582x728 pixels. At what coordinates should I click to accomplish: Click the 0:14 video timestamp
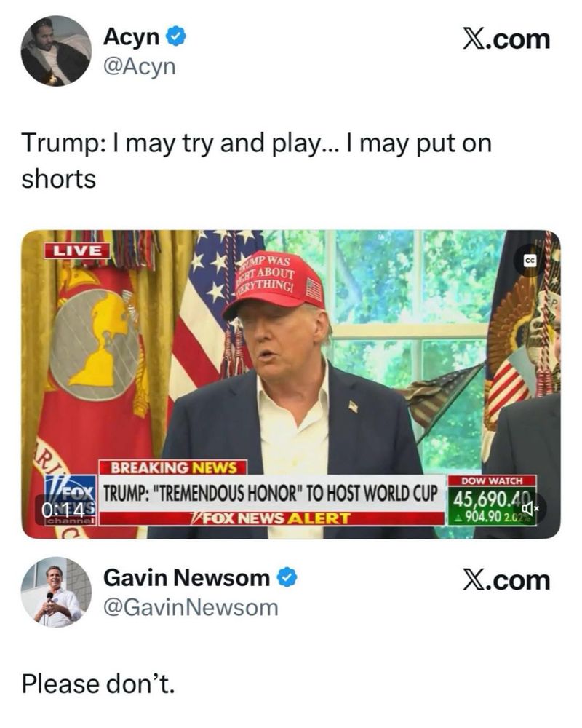[63, 510]
